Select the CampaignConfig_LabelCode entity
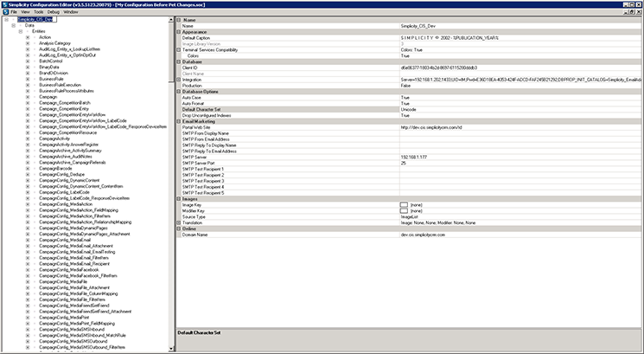Viewport: 644px width, 354px height. [x=64, y=192]
